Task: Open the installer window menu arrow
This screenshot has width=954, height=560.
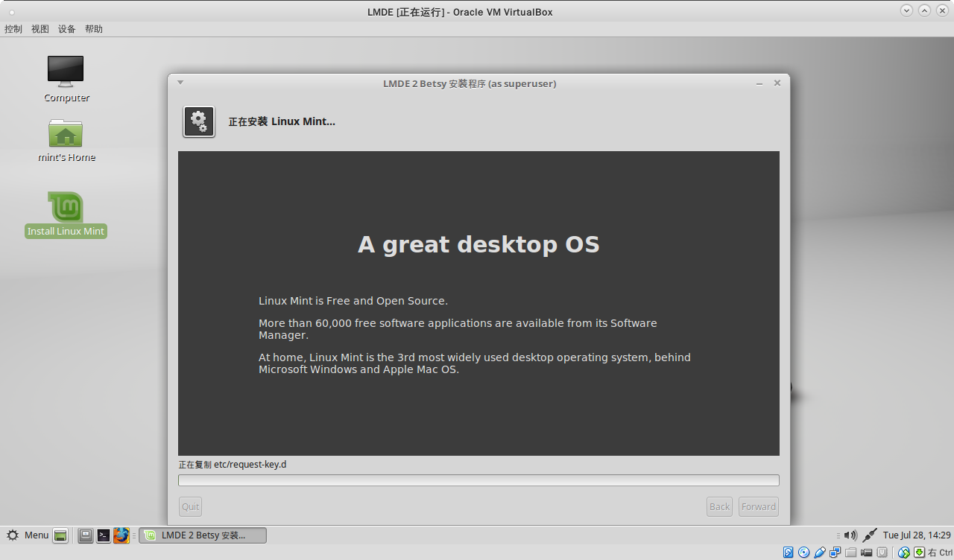Action: click(x=180, y=83)
